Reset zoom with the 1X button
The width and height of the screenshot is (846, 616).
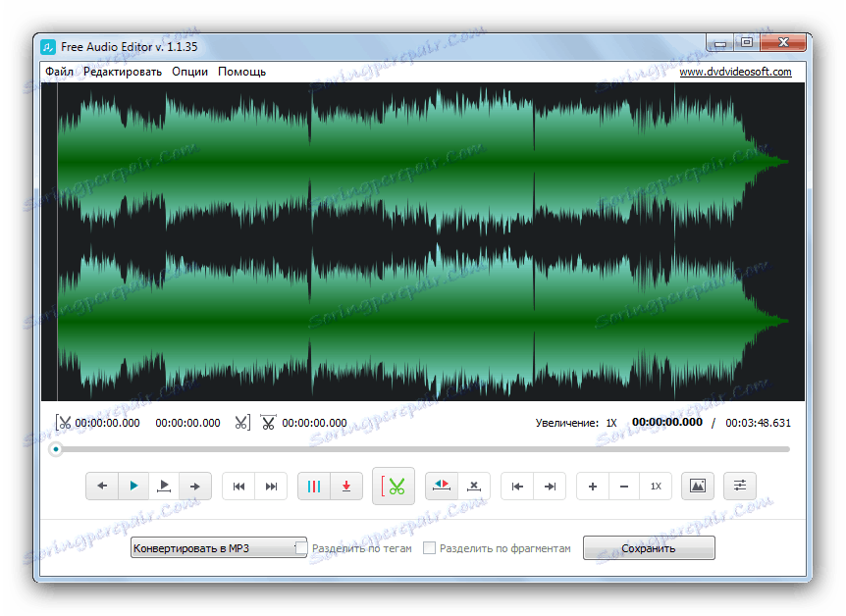656,486
